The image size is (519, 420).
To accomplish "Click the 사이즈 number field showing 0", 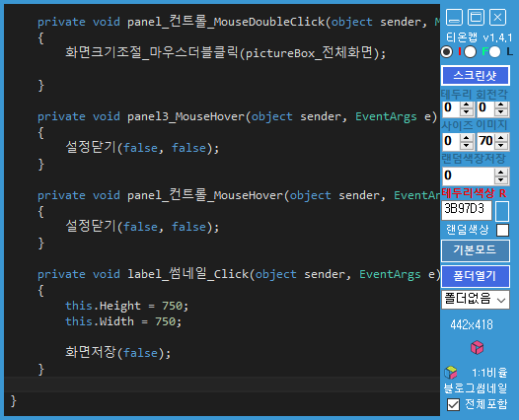I will (x=452, y=142).
